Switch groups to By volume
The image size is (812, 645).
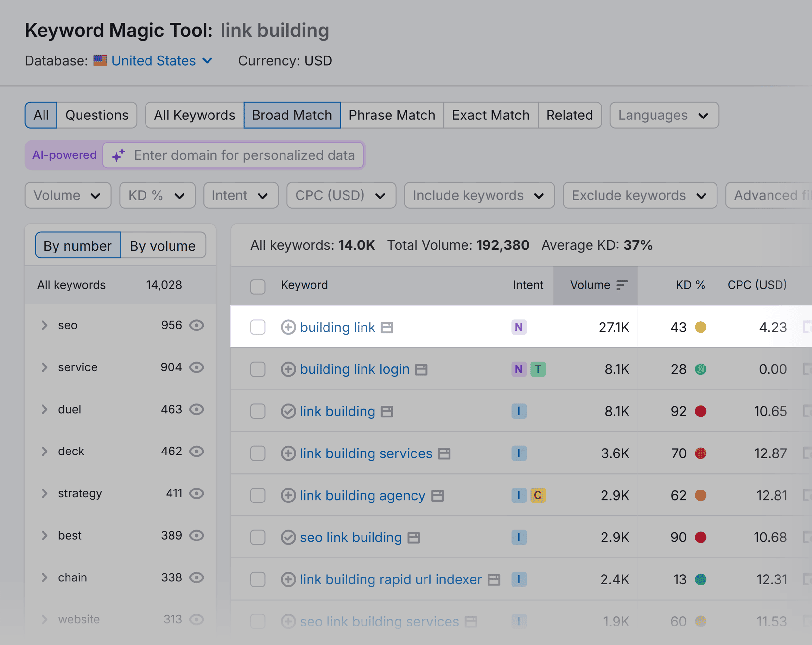pos(163,245)
